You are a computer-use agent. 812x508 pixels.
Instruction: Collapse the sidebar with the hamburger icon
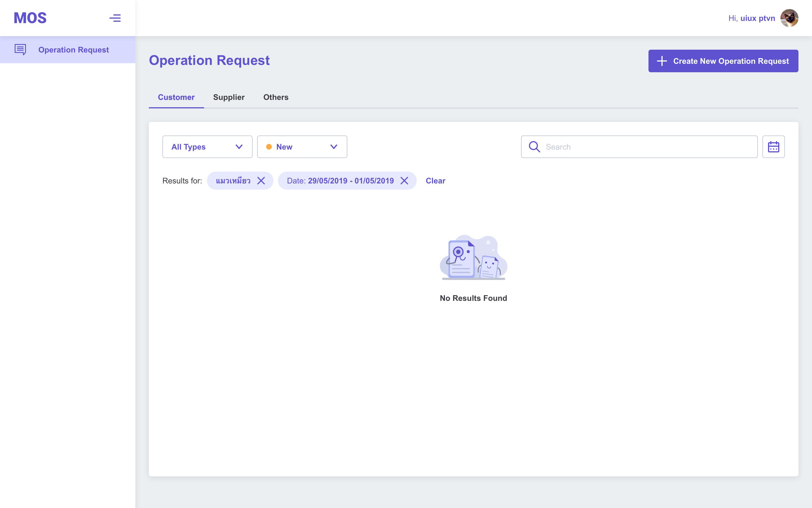click(x=115, y=18)
